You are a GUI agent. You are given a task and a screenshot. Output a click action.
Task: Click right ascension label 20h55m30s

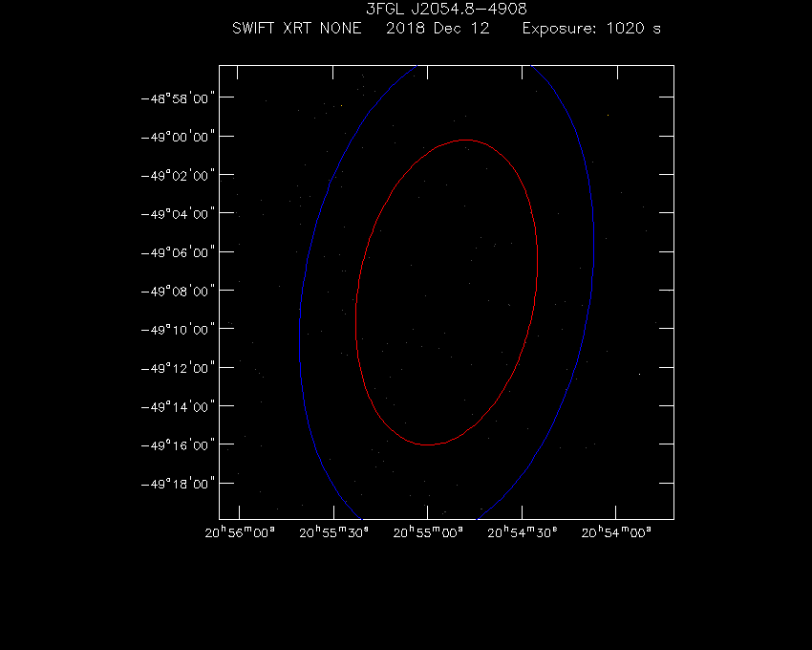point(334,532)
